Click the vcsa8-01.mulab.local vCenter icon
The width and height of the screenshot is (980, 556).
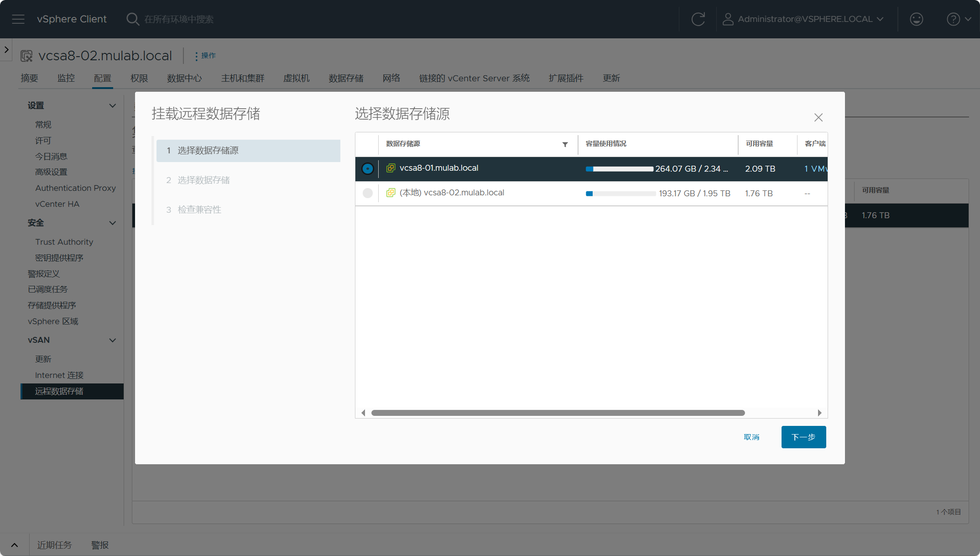(391, 168)
